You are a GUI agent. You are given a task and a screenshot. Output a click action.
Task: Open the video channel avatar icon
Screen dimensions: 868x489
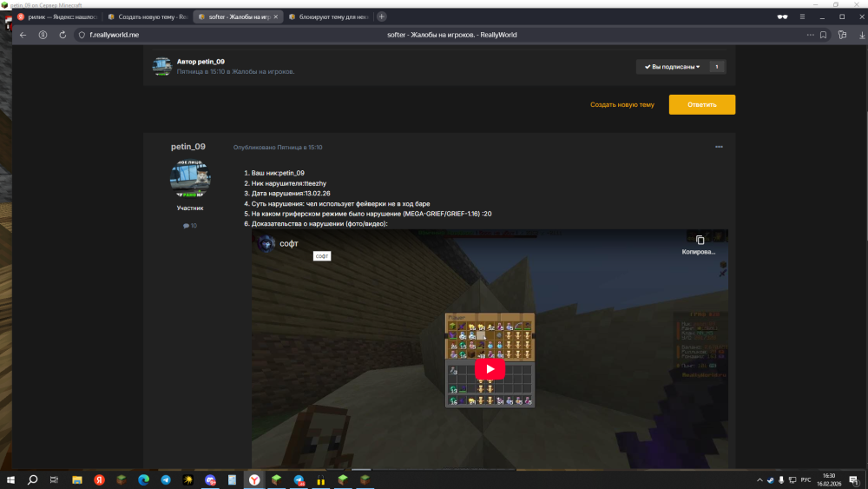(x=266, y=244)
